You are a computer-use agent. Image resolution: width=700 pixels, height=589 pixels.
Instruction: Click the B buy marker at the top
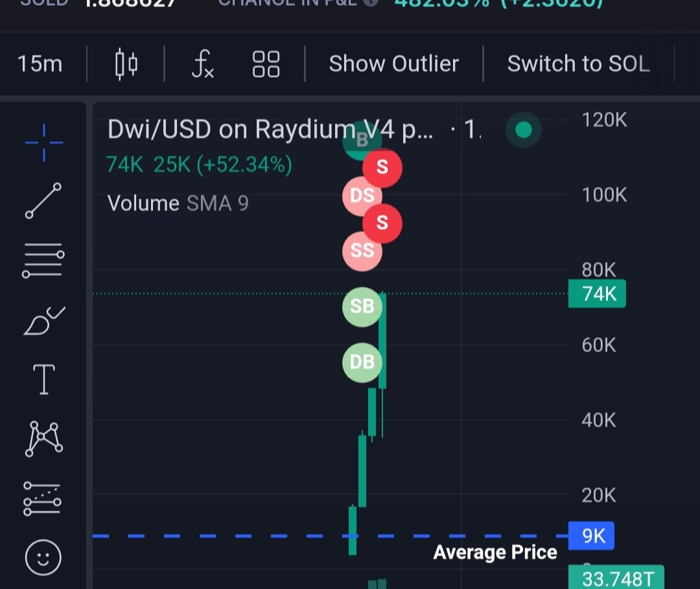click(x=362, y=141)
